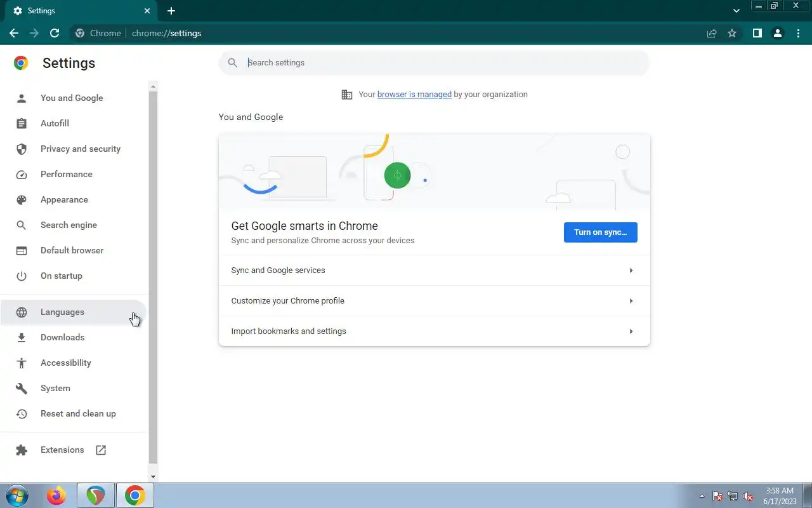Screen dimensions: 812x508
Task: Click the share page icon
Action: (712, 33)
